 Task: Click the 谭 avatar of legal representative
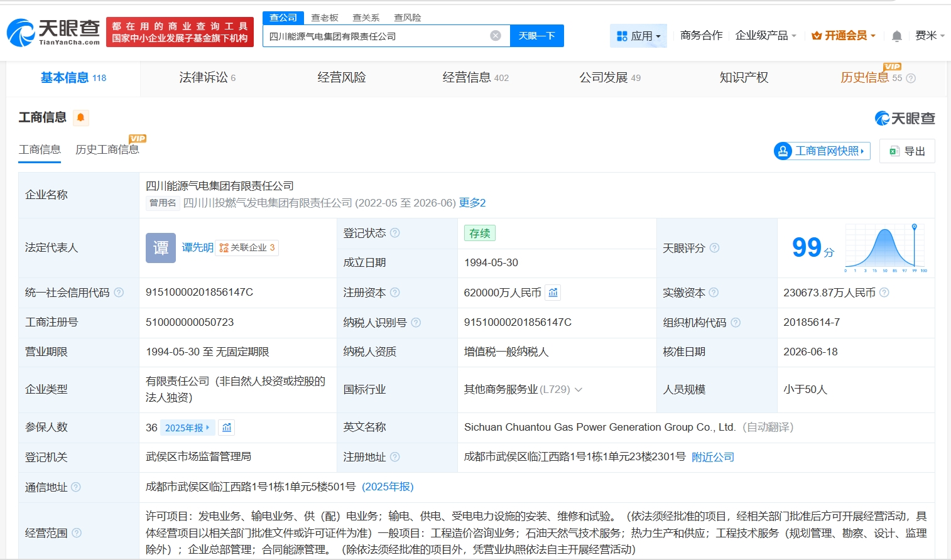pos(161,248)
